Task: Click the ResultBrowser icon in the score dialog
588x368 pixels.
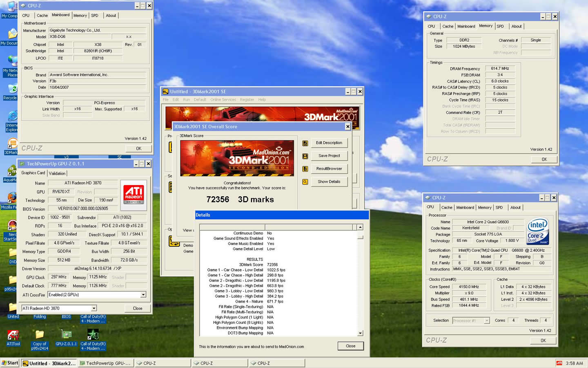Action: pyautogui.click(x=305, y=169)
